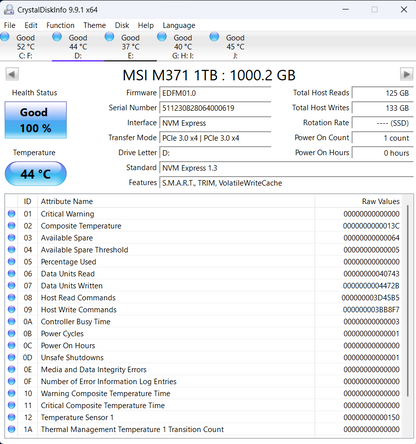Screen dimensions: 416x444
Task: Click the blue status orb for disk J:
Action: pos(214,37)
